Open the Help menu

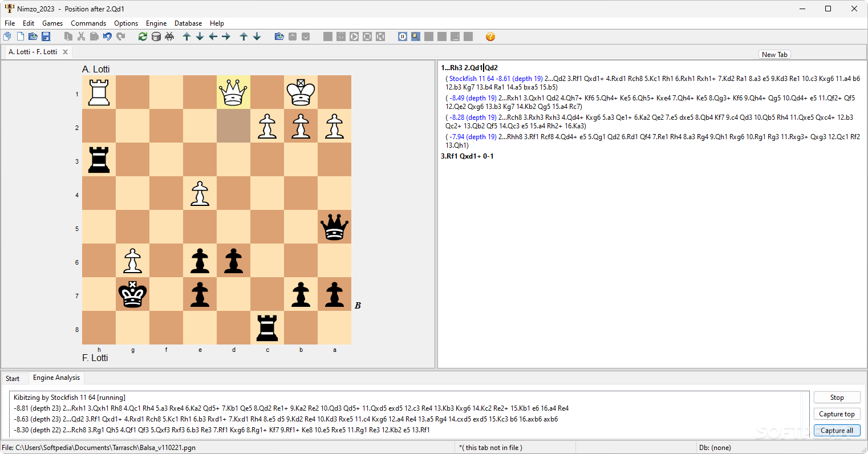tap(217, 23)
